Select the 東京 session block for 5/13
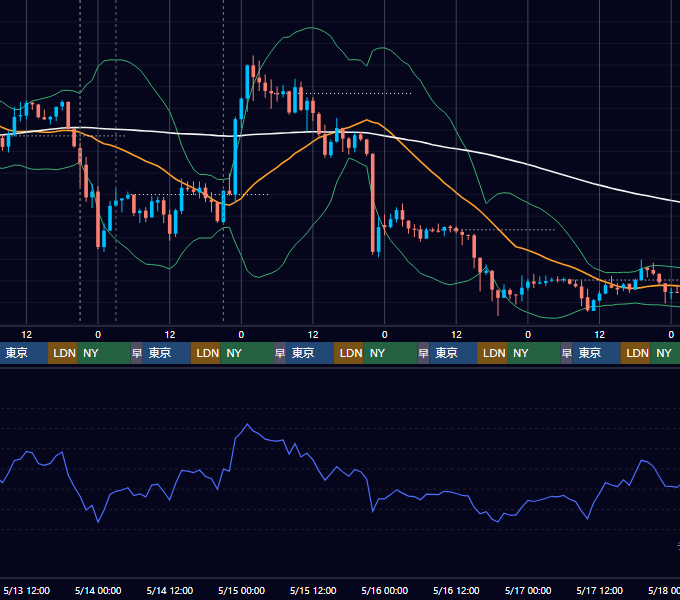Image resolution: width=680 pixels, height=600 pixels. point(23,353)
